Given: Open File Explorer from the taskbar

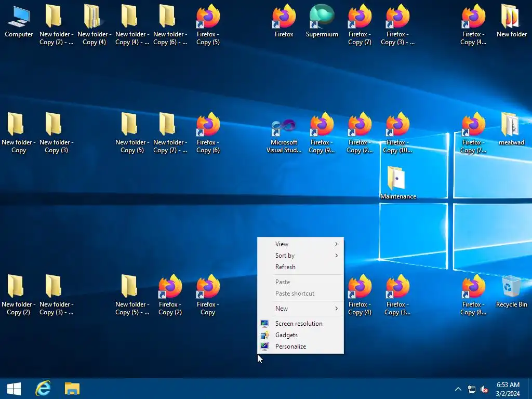Looking at the screenshot, I should (x=72, y=389).
